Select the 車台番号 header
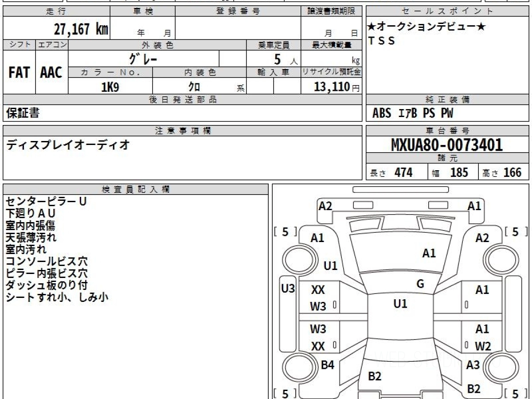The width and height of the screenshot is (532, 399). coord(448,131)
